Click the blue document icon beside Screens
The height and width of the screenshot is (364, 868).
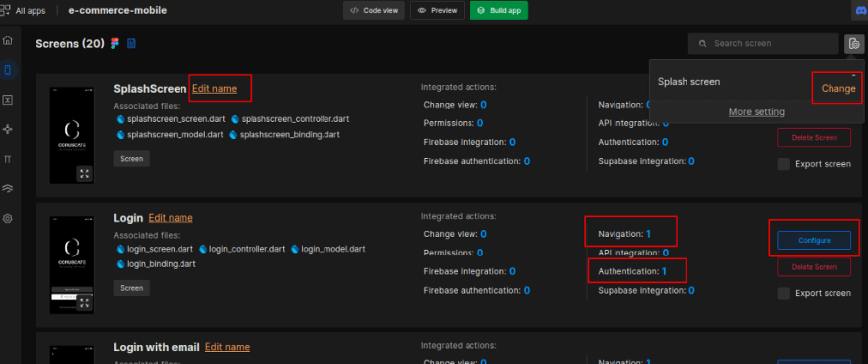[x=132, y=43]
